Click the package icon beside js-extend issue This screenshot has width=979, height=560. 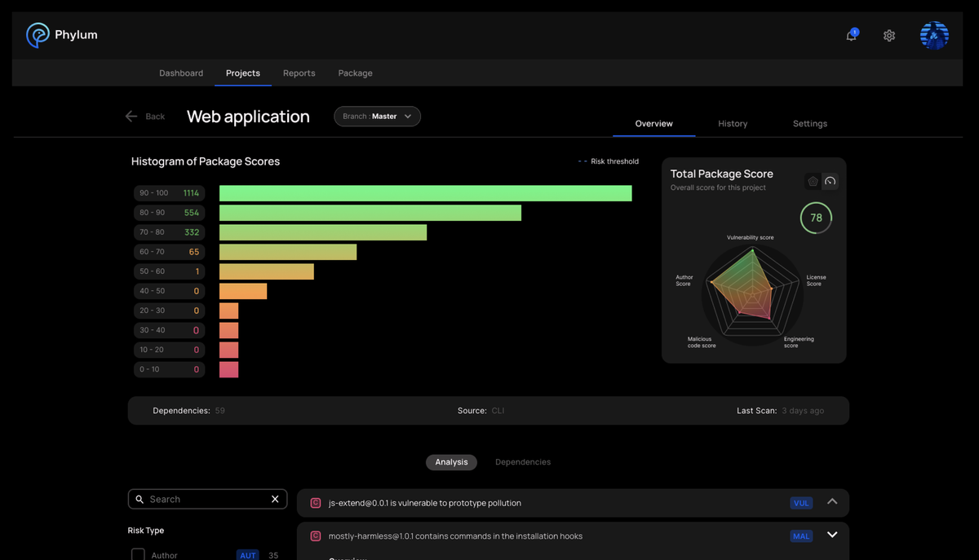click(315, 503)
